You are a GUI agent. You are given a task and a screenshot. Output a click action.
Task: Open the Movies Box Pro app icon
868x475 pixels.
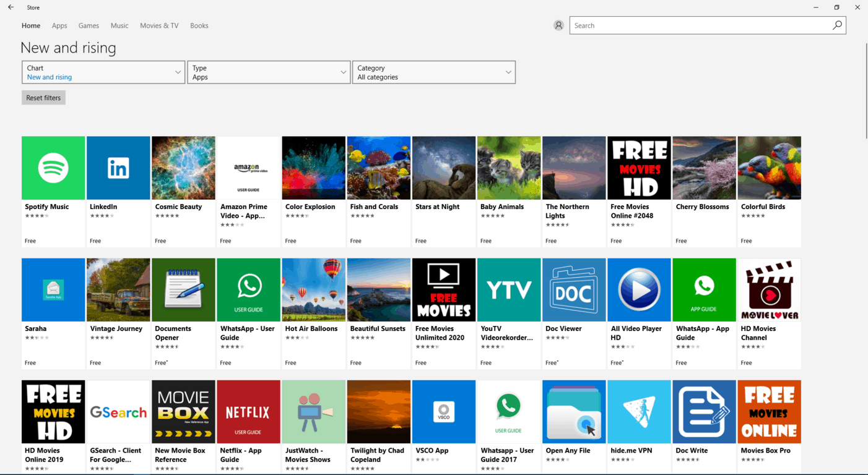(769, 412)
